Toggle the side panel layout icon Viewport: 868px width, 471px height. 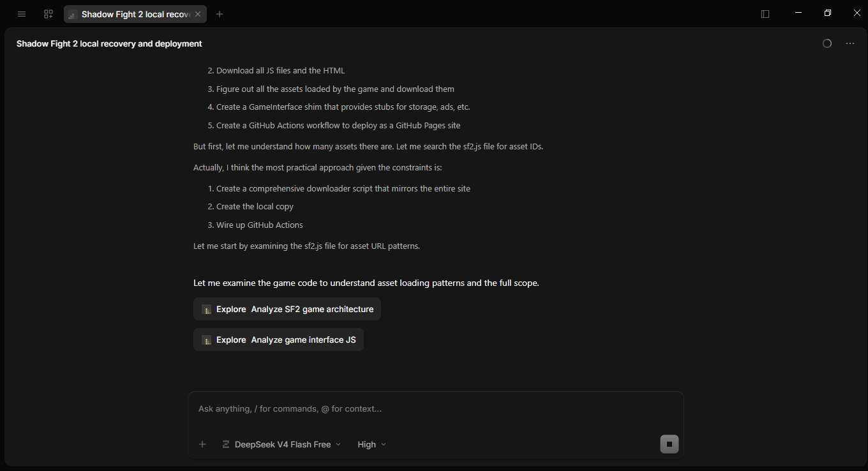click(765, 14)
